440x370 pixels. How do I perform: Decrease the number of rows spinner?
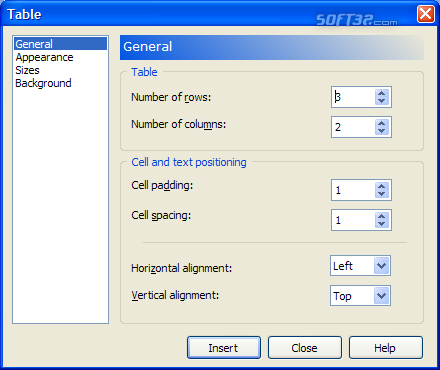(382, 101)
